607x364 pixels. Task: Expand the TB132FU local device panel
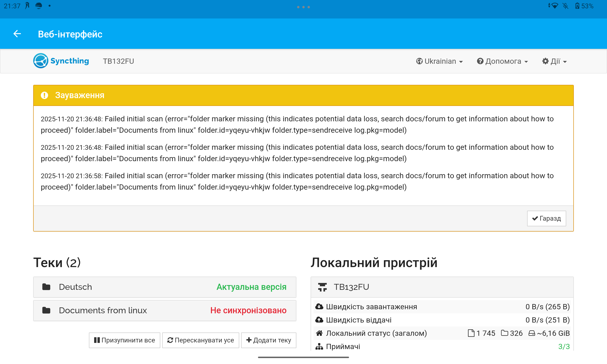(442, 287)
